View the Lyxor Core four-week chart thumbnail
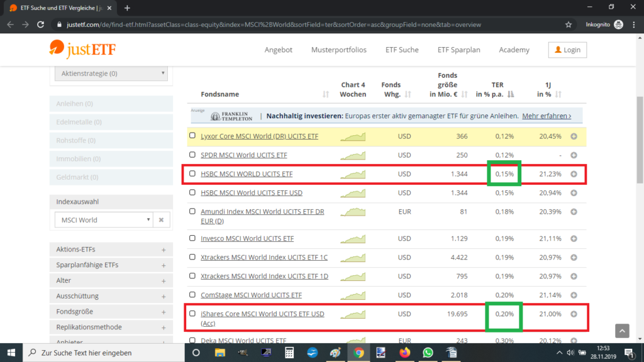 353,136
